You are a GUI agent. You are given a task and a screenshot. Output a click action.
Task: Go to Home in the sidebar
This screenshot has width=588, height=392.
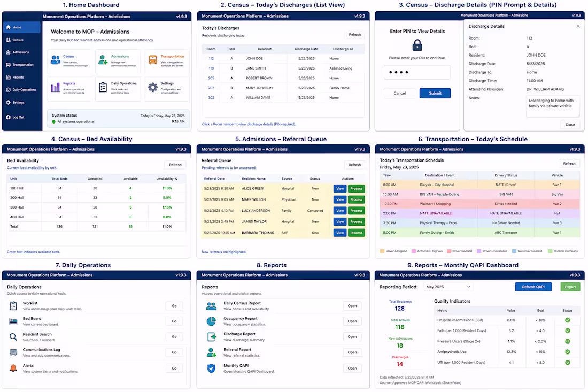pyautogui.click(x=21, y=27)
